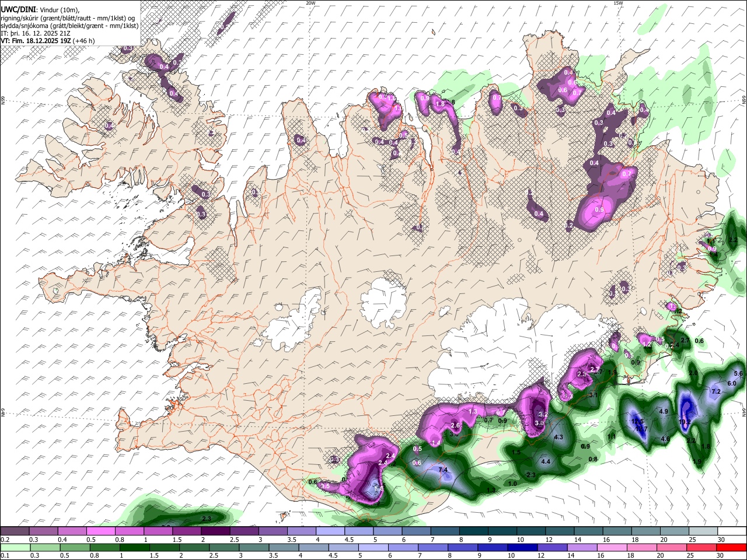The height and width of the screenshot is (560, 747).
Task: Click the bright red swatch in rain legend
Action: coord(731,547)
